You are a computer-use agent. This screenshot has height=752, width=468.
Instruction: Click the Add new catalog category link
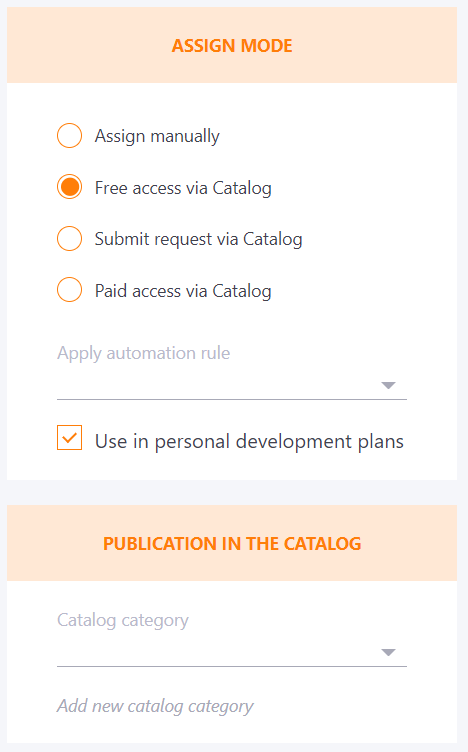(155, 706)
